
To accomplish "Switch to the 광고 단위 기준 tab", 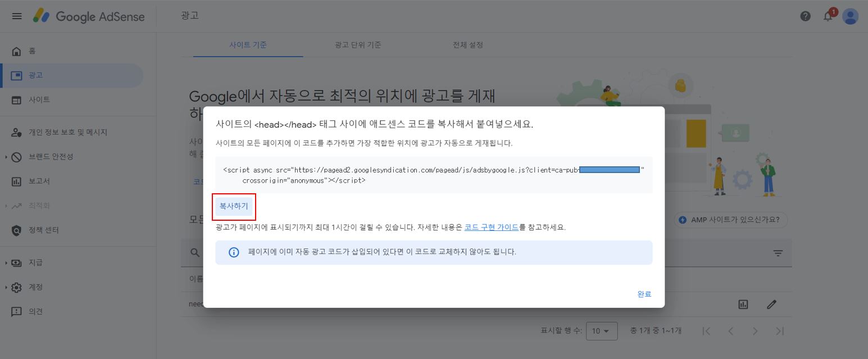I will [358, 45].
